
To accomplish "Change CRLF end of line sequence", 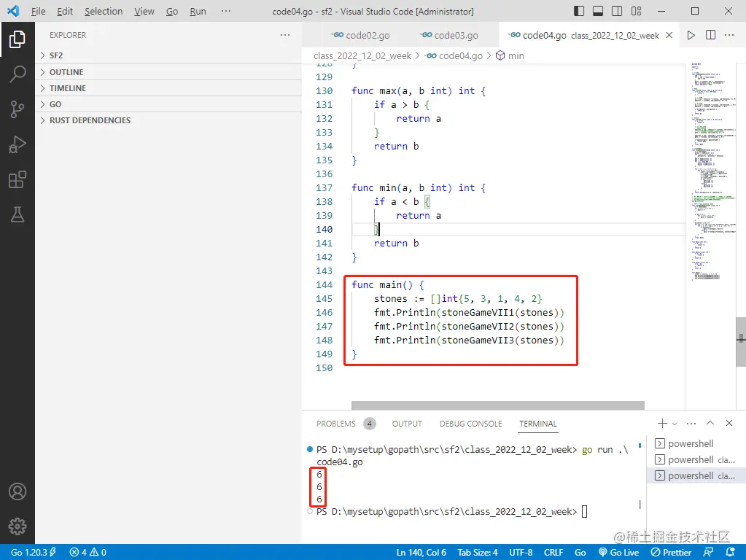I will (x=553, y=553).
